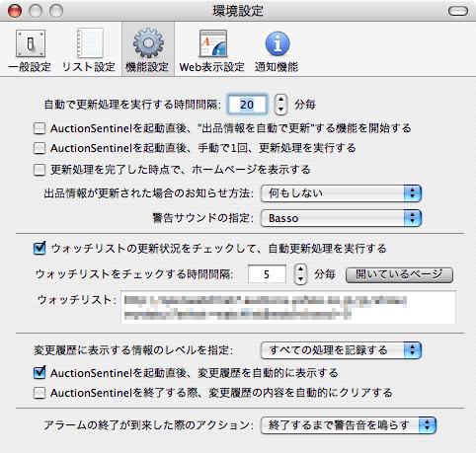This screenshot has height=453, width=476.
Task: Select the 機能設定 gear icon
Action: coord(148,43)
